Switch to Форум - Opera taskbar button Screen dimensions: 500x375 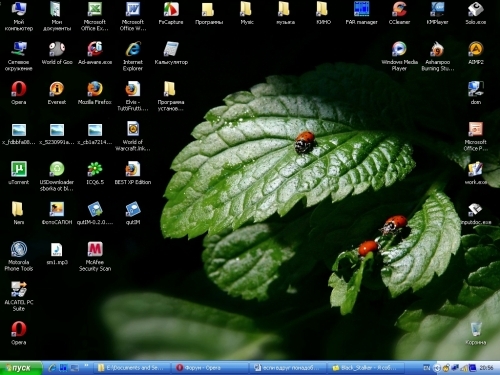(x=210, y=368)
